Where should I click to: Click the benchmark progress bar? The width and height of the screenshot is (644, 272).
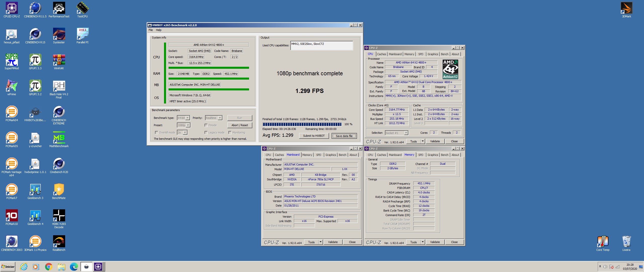[302, 124]
